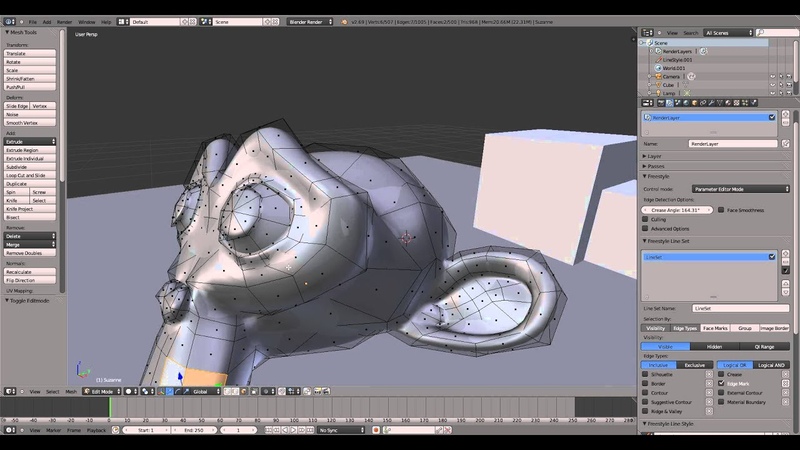This screenshot has height=450, width=800.
Task: Open the Blender Render engine dropdown
Action: pos(310,22)
